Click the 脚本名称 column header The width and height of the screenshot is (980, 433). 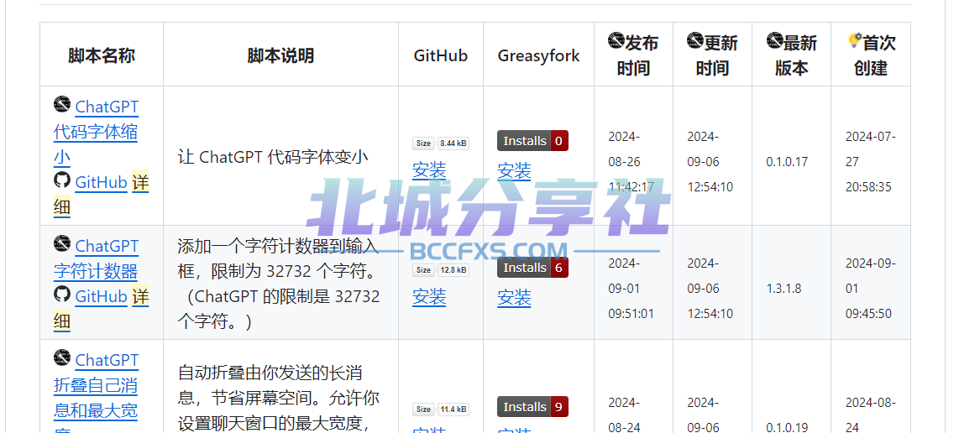point(102,55)
